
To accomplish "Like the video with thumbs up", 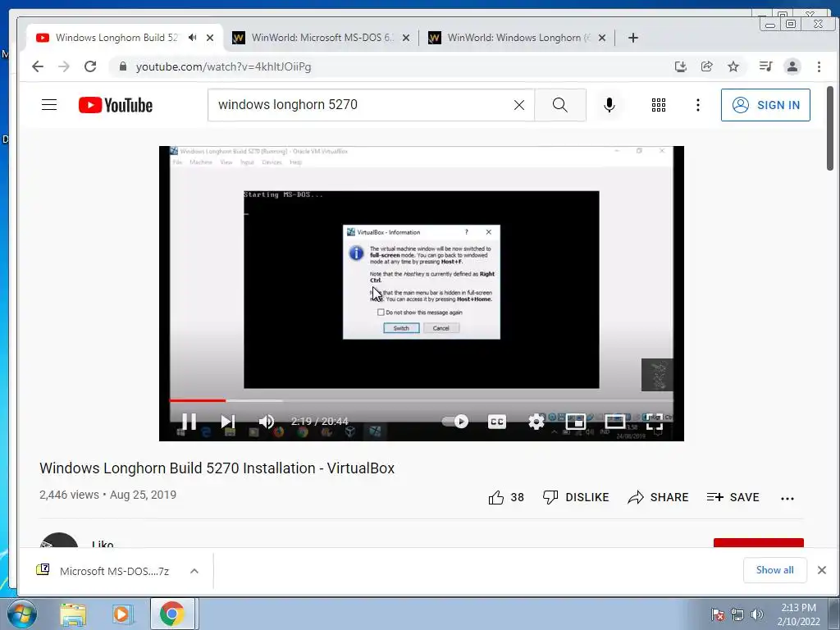I will coord(505,498).
